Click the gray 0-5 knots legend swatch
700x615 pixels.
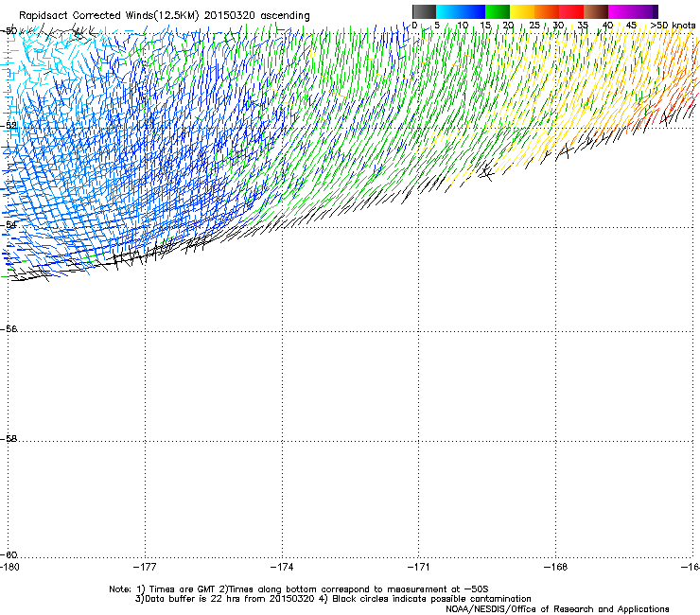[424, 11]
